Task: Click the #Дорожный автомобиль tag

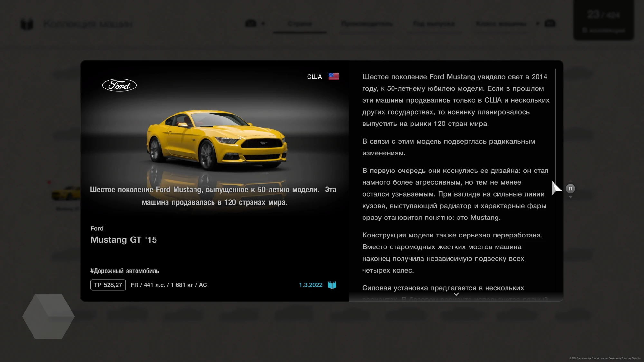Action: [x=125, y=271]
